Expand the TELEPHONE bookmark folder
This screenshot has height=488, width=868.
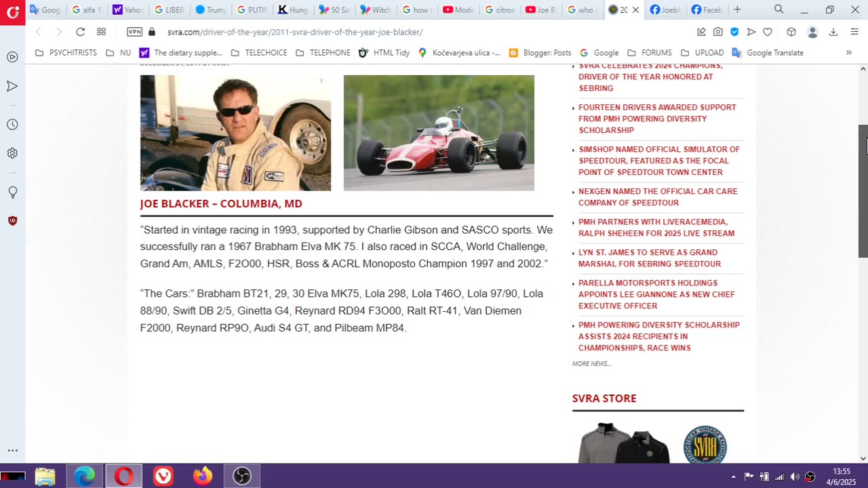pos(323,52)
